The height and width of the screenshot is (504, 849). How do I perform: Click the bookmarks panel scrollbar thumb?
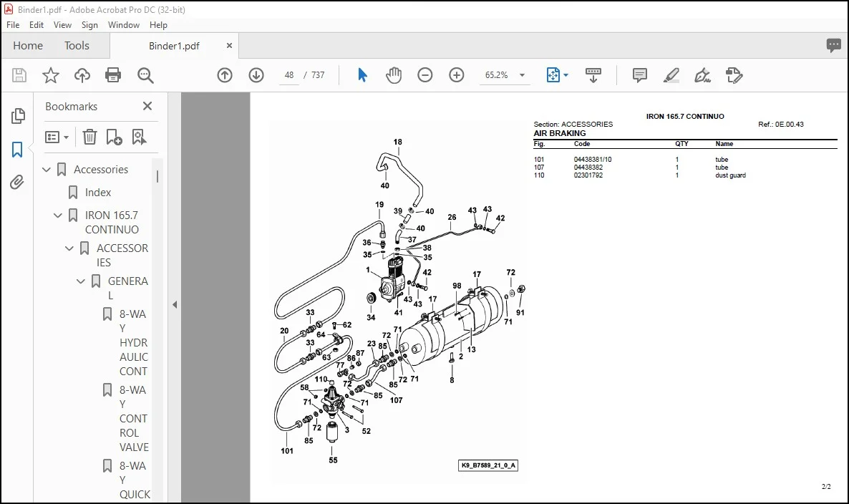(x=157, y=177)
